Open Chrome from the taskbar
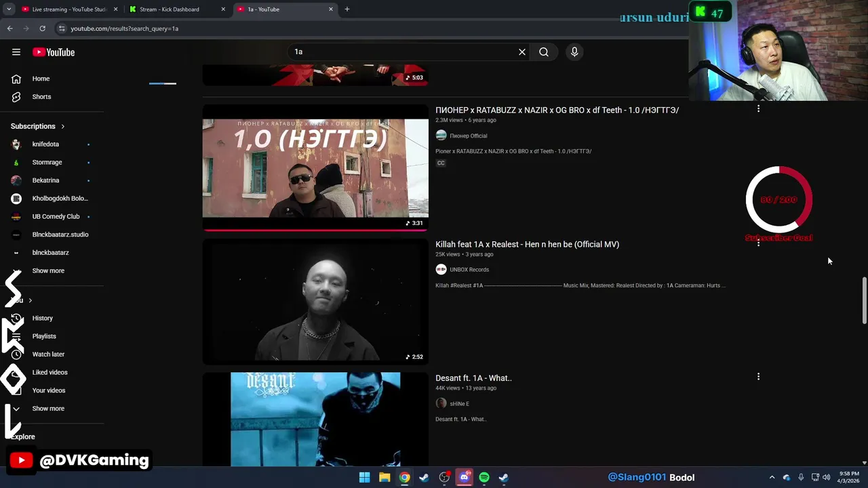This screenshot has width=868, height=488. click(404, 478)
